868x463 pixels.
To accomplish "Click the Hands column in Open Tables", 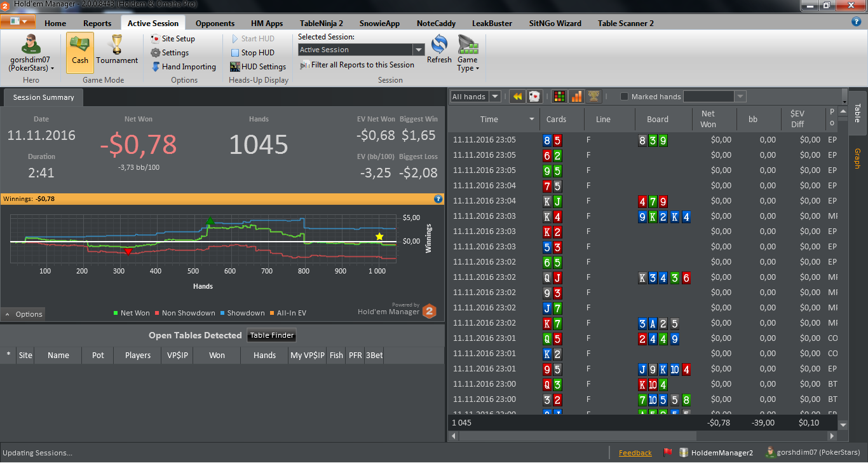I will coord(264,356).
